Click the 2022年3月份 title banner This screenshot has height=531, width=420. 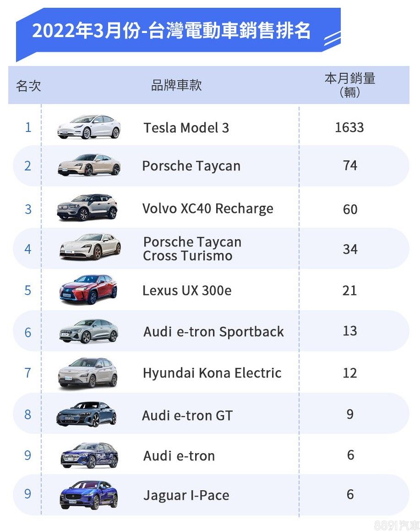click(171, 31)
